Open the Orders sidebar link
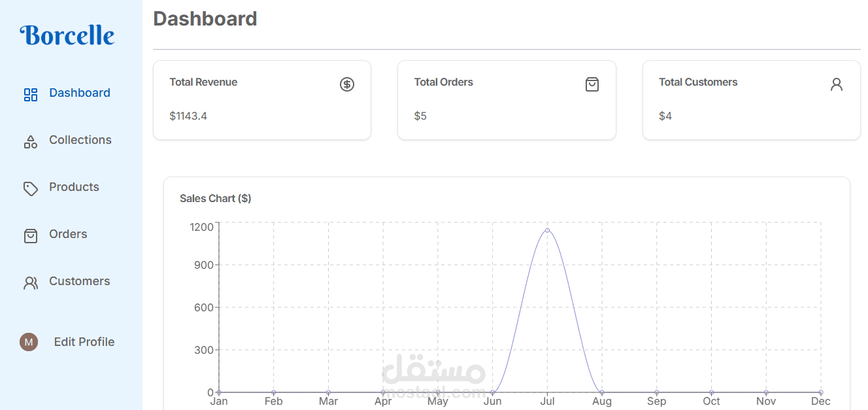This screenshot has width=868, height=410. (x=68, y=234)
